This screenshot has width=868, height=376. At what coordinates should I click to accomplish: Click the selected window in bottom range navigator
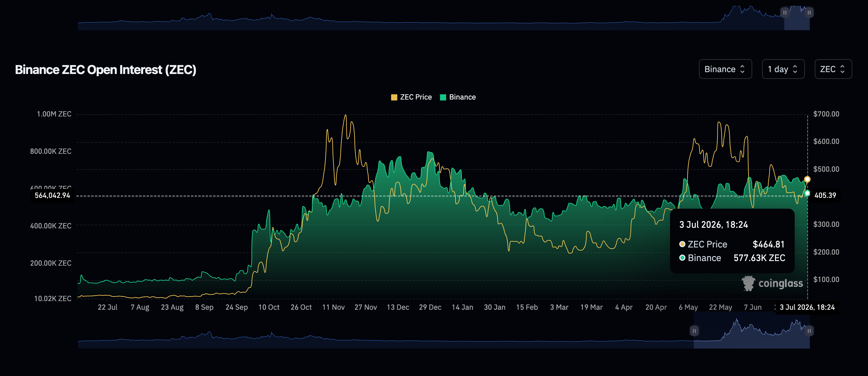tap(751, 330)
